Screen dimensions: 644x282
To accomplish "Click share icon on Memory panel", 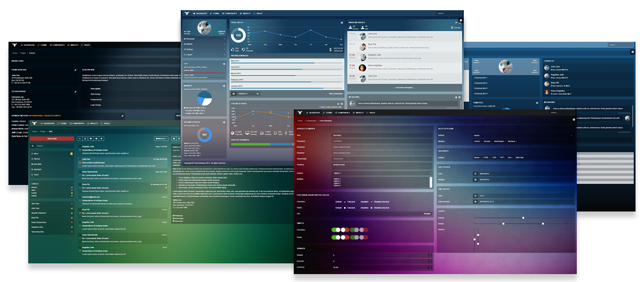I will click(224, 86).
